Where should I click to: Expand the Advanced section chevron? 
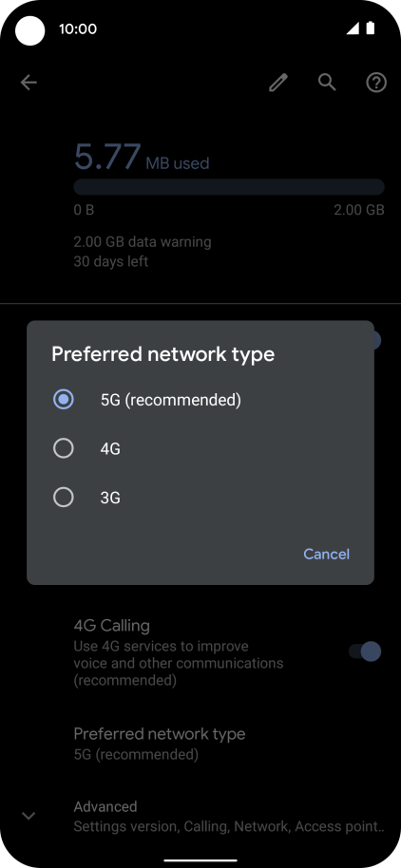29,816
